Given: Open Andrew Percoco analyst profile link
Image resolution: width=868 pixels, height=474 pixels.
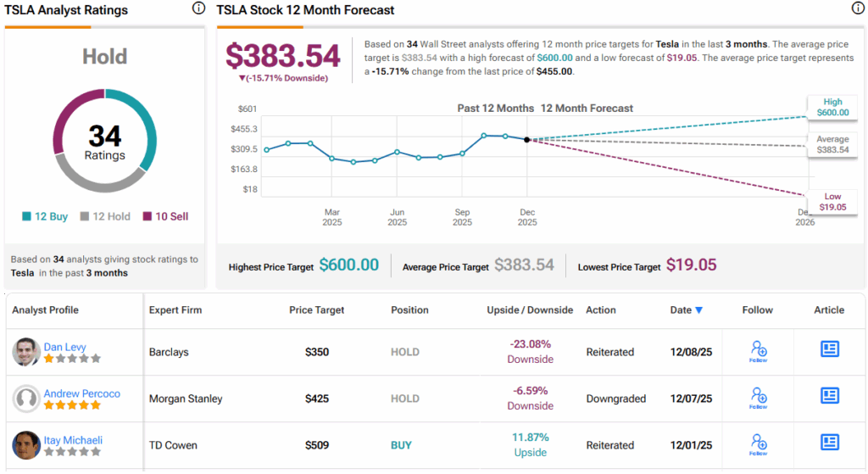Looking at the screenshot, I should [x=81, y=393].
